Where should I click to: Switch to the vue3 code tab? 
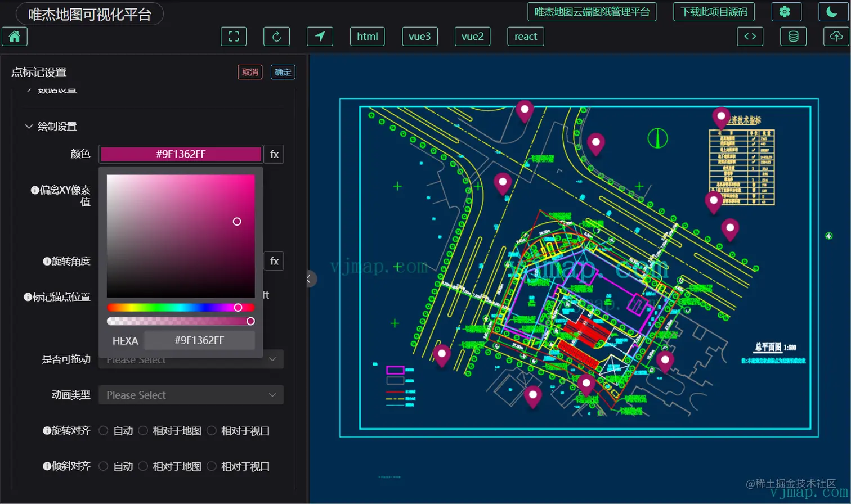420,37
